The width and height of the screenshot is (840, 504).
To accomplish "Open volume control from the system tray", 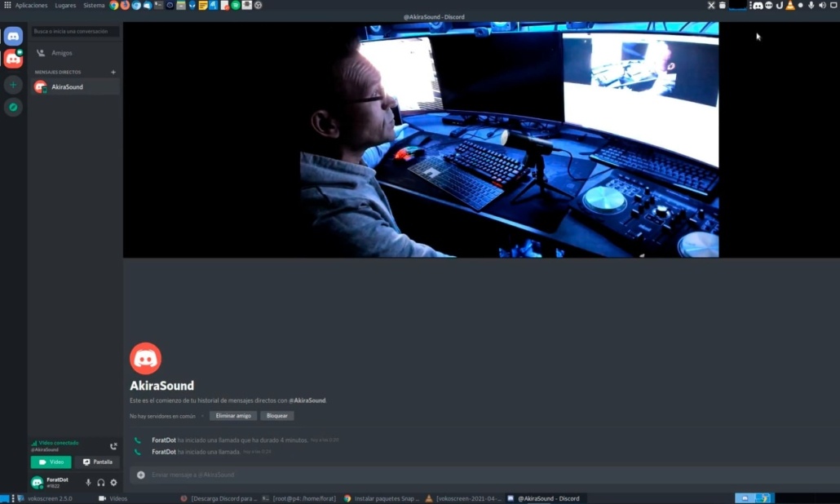I will tap(822, 5).
